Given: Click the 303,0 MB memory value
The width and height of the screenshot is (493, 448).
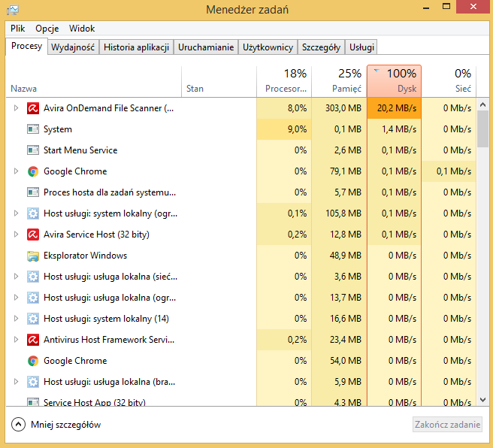Looking at the screenshot, I should (x=343, y=108).
